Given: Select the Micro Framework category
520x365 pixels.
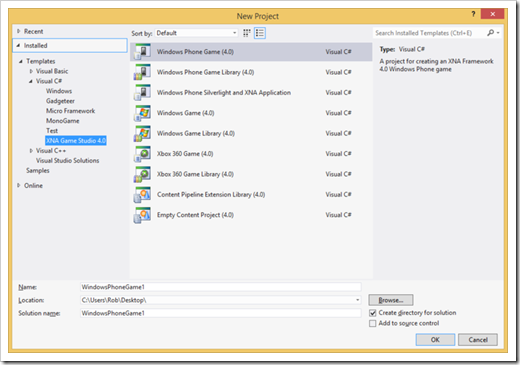Looking at the screenshot, I should [x=70, y=111].
